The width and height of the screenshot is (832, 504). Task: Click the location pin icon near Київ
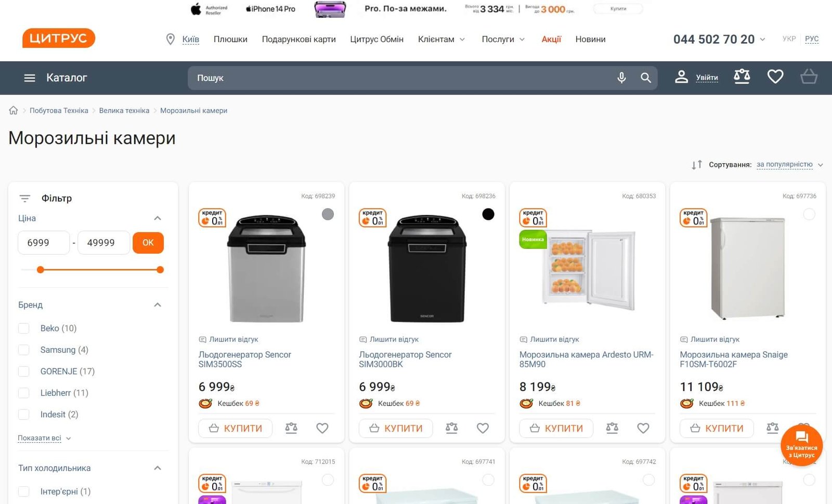tap(170, 39)
